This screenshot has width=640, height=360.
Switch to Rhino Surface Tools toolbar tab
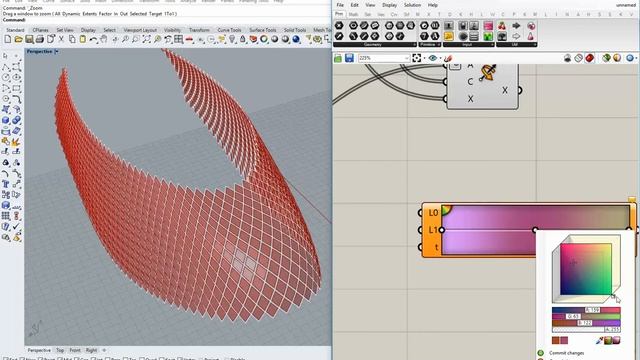263,30
